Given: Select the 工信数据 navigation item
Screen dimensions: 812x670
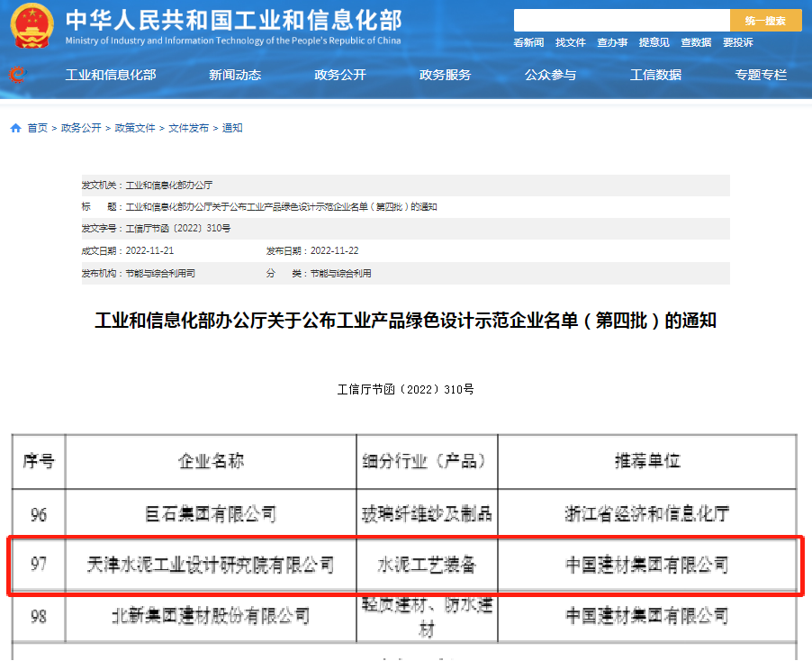Looking at the screenshot, I should pos(655,75).
